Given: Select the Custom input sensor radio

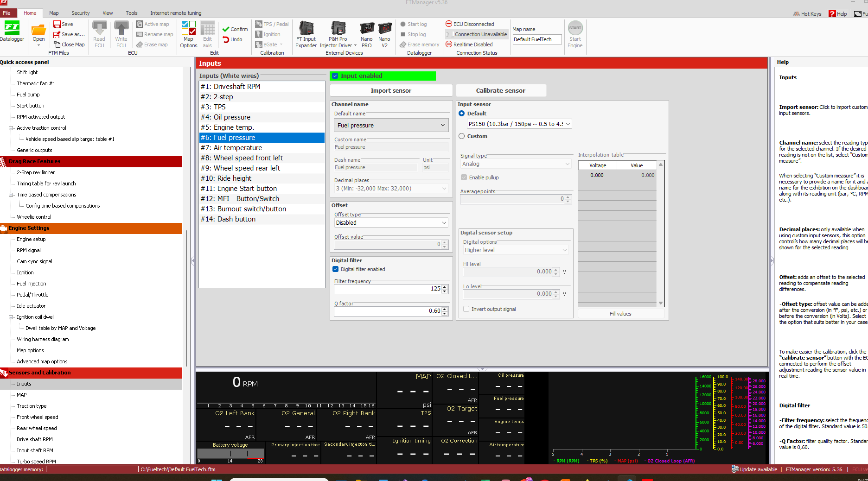Looking at the screenshot, I should coord(461,136).
